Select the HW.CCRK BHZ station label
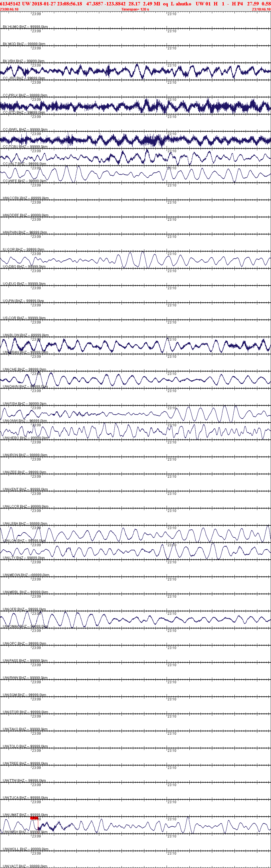 [26, 198]
